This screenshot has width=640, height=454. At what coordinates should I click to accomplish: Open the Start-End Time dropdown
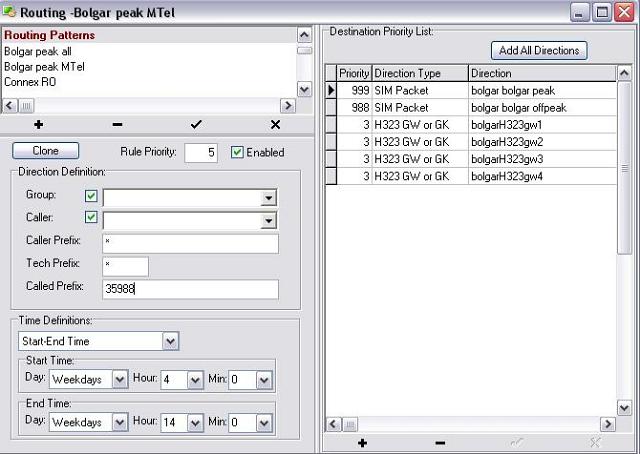(171, 342)
